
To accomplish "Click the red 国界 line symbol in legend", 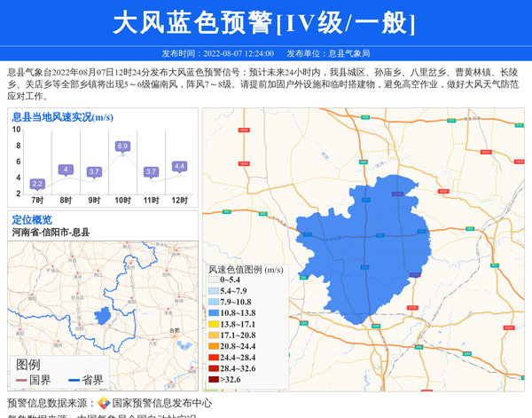I will (x=21, y=380).
